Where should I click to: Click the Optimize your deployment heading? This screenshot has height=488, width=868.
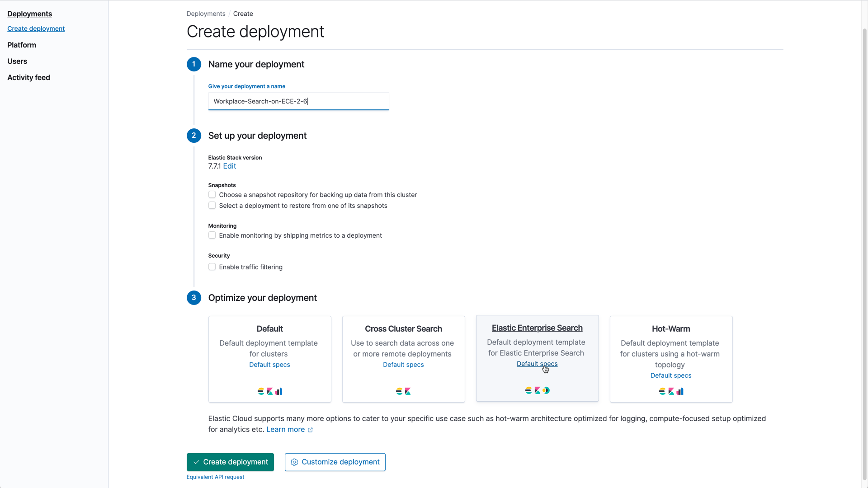point(262,298)
